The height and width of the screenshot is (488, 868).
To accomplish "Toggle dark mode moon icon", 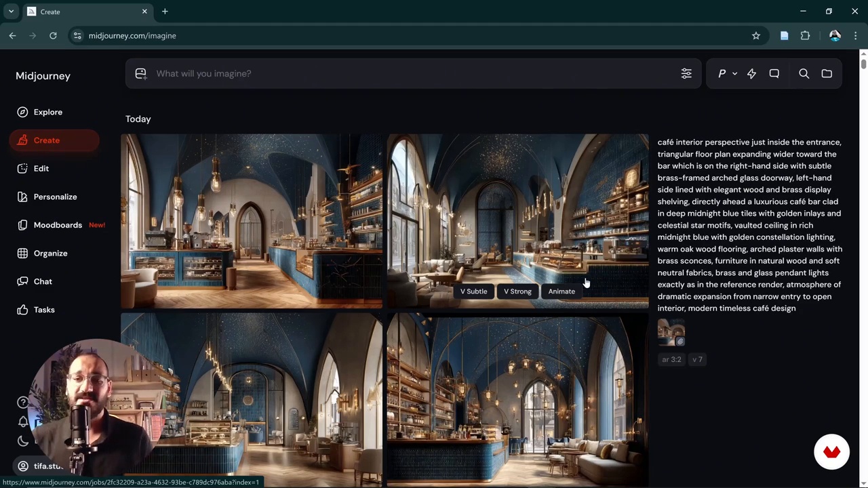I will (x=23, y=441).
